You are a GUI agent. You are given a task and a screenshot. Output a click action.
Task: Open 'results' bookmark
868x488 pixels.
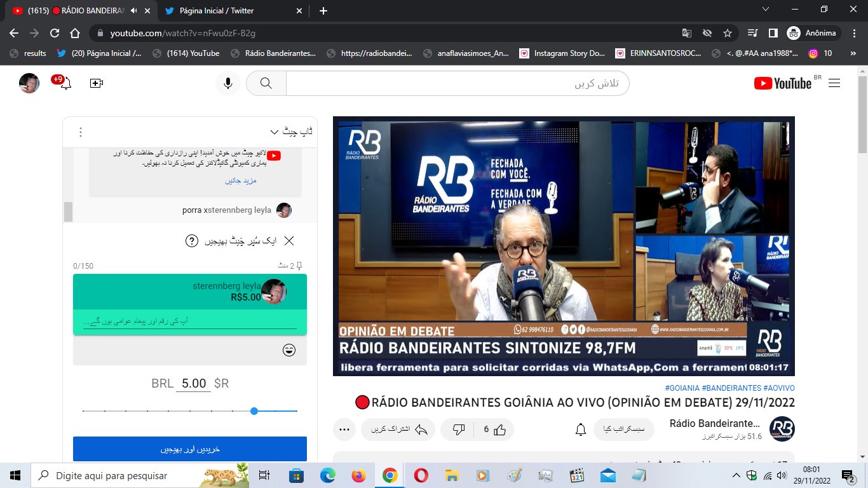point(29,53)
